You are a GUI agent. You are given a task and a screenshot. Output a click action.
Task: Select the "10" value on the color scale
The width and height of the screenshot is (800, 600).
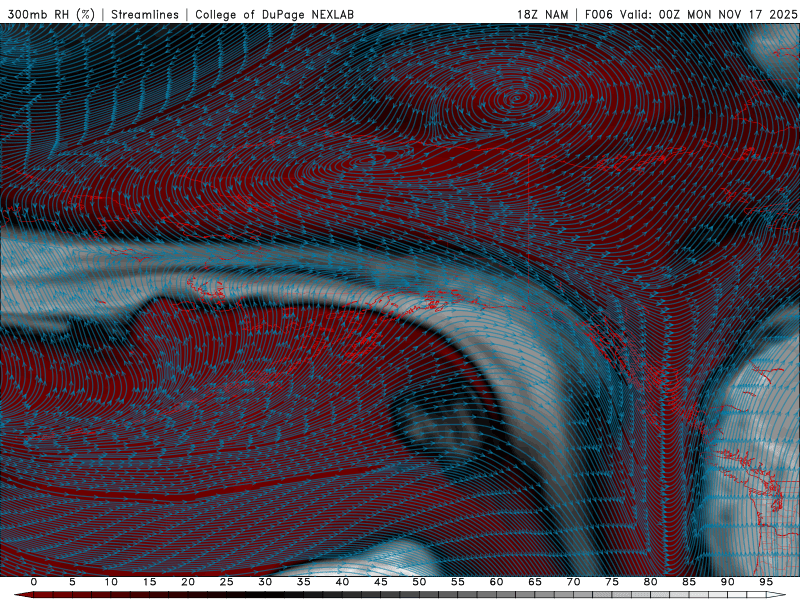point(111,582)
